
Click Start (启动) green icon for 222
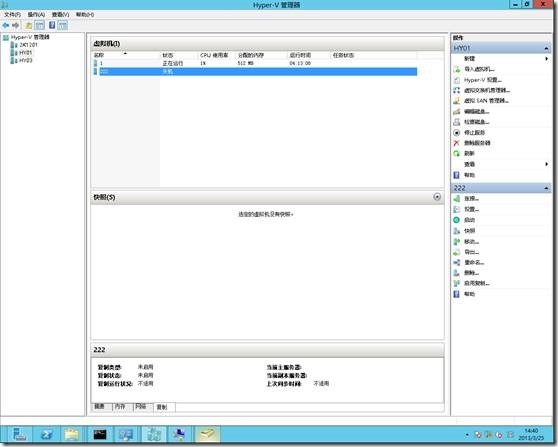(457, 220)
